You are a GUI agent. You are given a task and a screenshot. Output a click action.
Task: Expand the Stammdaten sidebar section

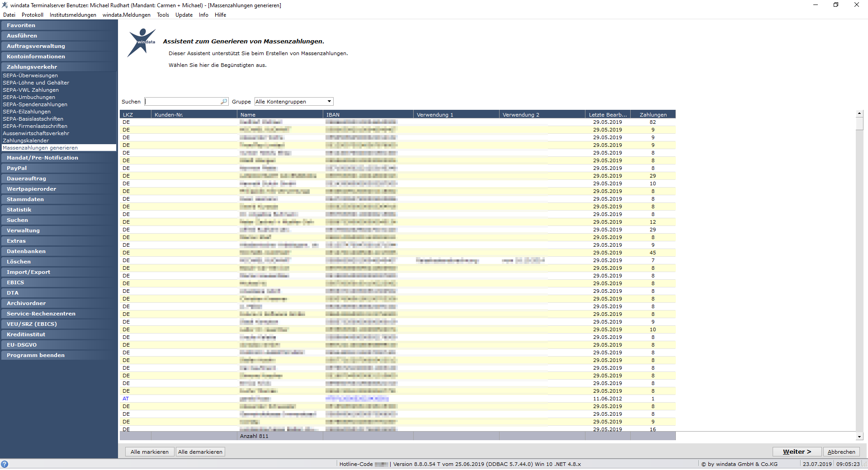[59, 199]
